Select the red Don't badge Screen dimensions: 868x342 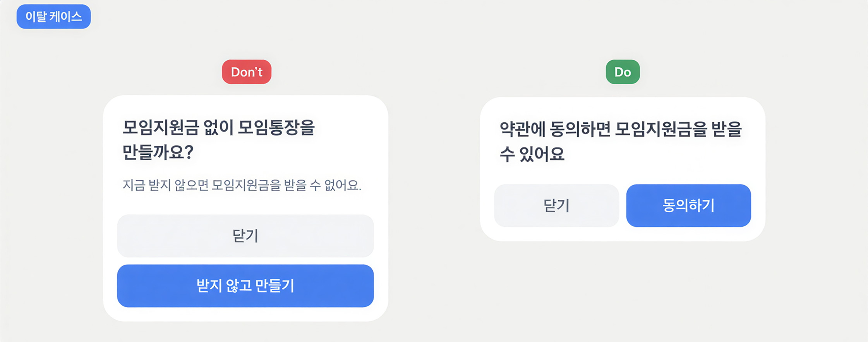(247, 72)
